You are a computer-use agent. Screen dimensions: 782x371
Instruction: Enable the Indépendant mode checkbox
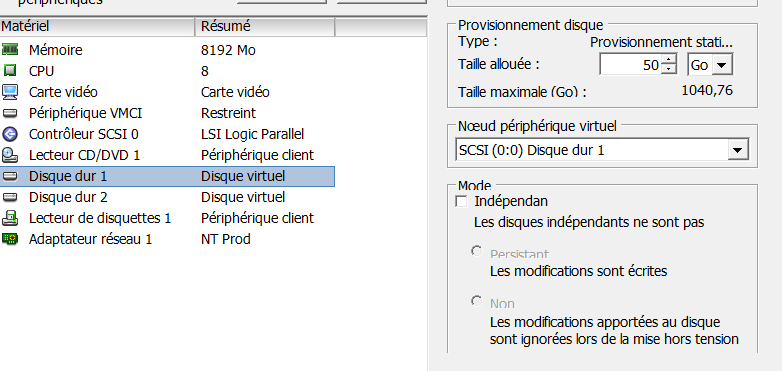click(462, 201)
